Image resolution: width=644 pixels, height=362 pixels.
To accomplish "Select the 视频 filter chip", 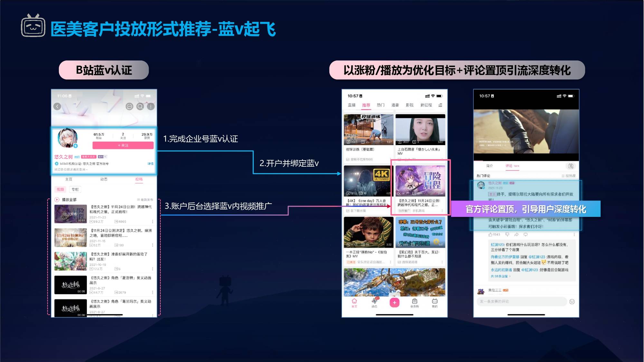I will (x=61, y=190).
